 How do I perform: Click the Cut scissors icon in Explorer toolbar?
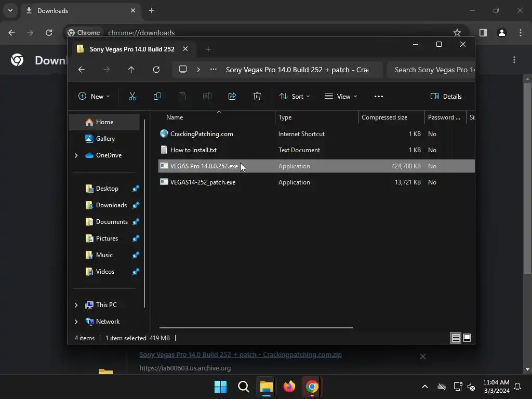point(132,96)
